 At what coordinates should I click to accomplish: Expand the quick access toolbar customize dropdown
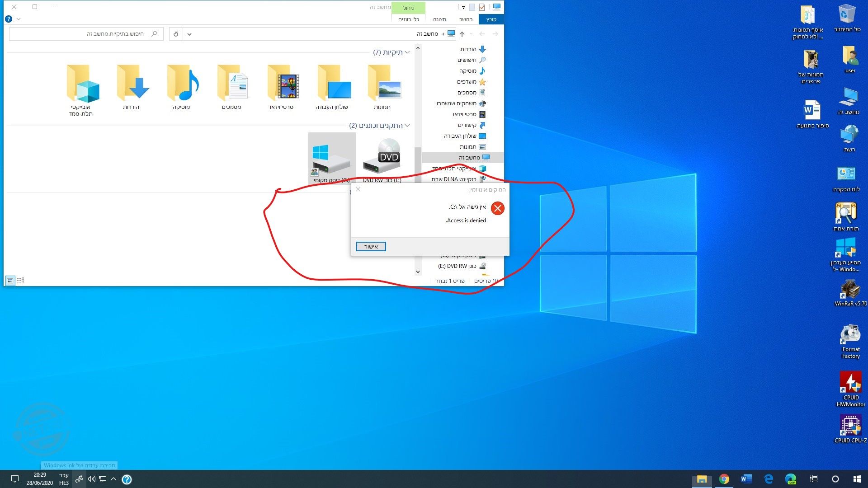[x=463, y=8]
